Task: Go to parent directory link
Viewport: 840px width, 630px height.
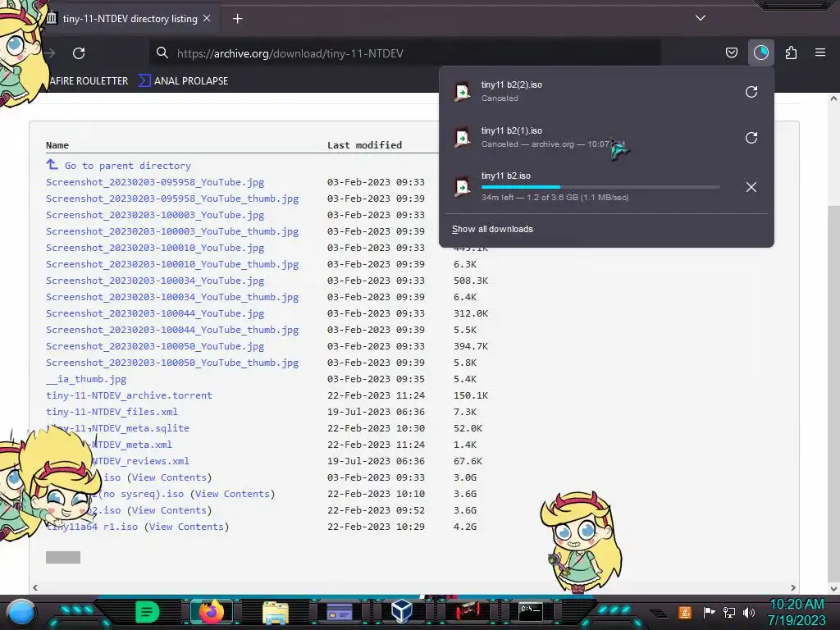Action: pos(127,166)
